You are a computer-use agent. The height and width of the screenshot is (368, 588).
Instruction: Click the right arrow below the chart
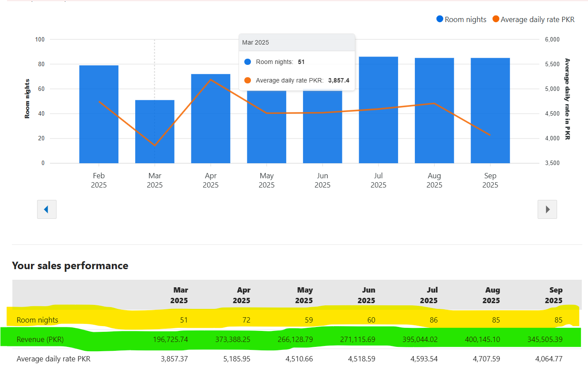pos(547,209)
